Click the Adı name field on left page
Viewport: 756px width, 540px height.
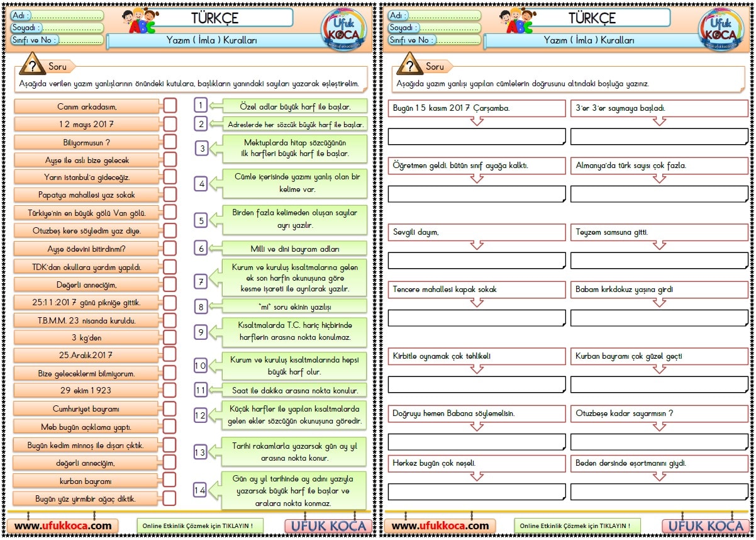click(x=57, y=15)
